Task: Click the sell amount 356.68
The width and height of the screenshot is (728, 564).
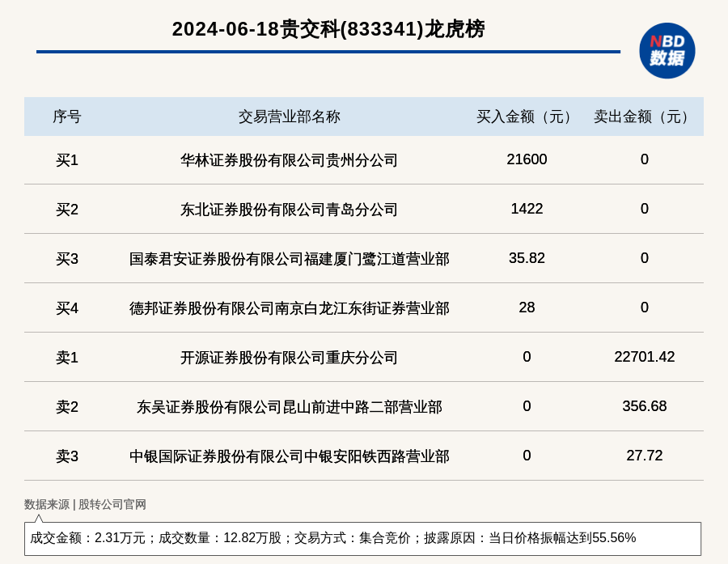Action: tap(645, 406)
